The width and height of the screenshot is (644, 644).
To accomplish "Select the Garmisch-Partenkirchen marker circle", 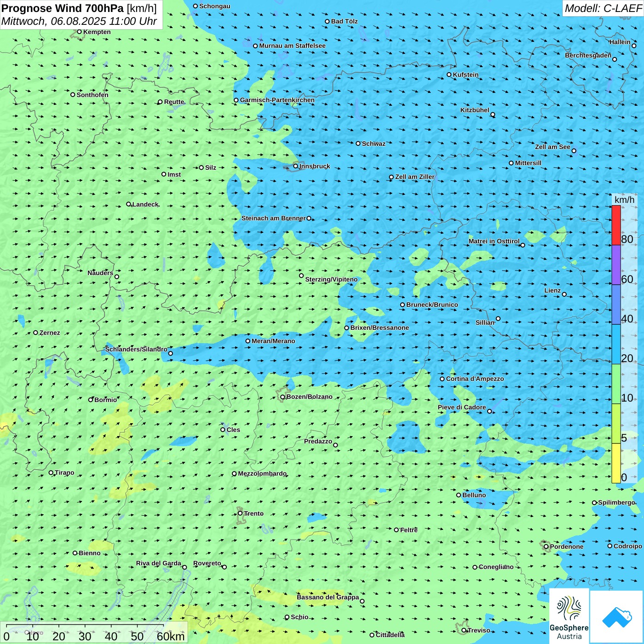I will [236, 100].
